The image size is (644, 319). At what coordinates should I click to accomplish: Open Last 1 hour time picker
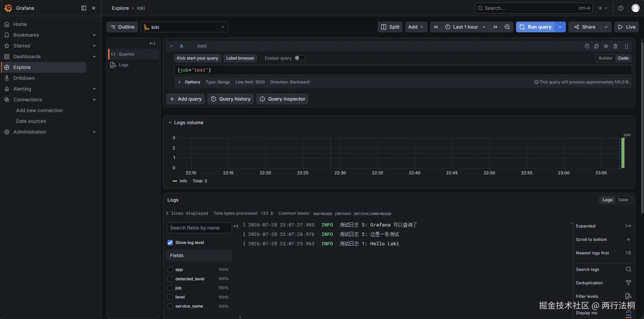tap(465, 27)
